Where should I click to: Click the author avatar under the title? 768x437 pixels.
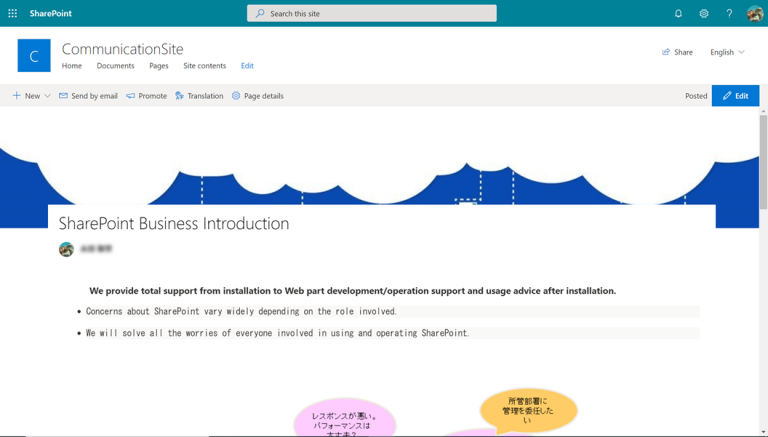point(67,249)
